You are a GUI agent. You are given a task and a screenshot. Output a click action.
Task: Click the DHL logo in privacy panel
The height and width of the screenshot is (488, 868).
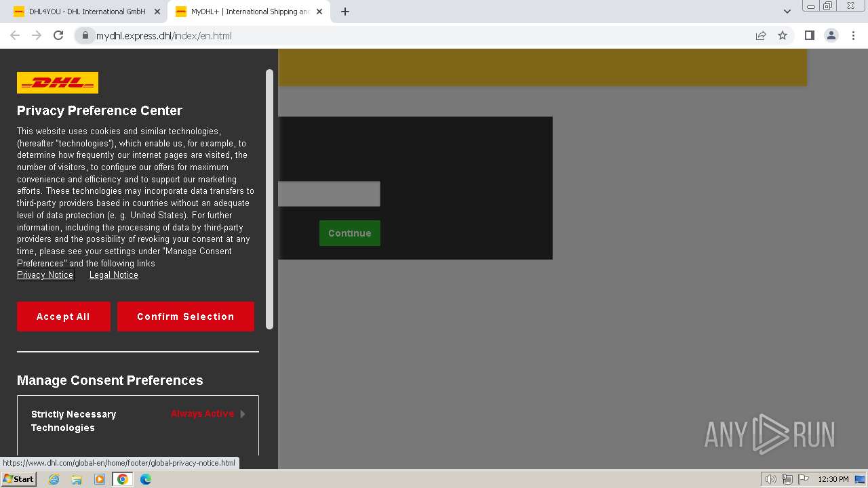coord(58,83)
